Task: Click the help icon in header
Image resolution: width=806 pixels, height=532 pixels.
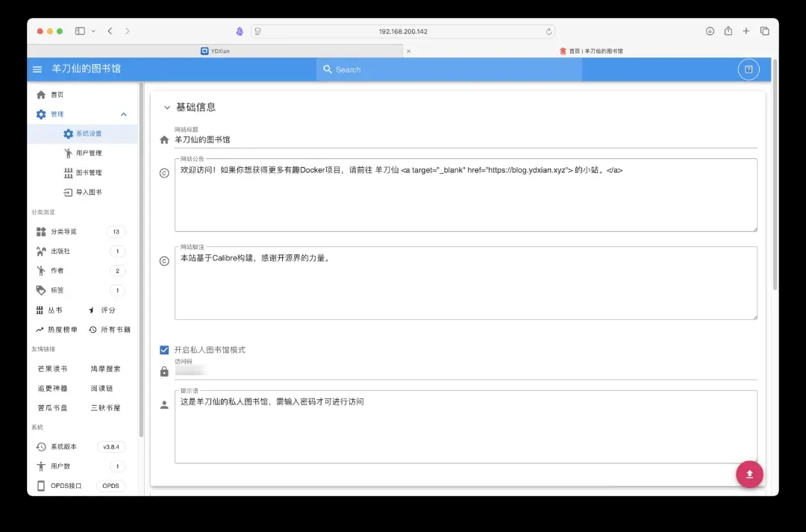Action: pos(748,69)
